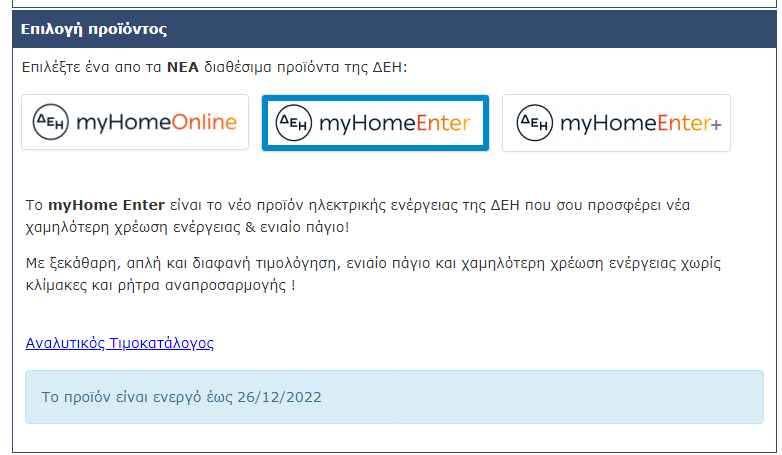Click the text 'Επιλέξτε ένα απο τα ΝΕΑ'
The height and width of the screenshot is (455, 782).
click(110, 67)
